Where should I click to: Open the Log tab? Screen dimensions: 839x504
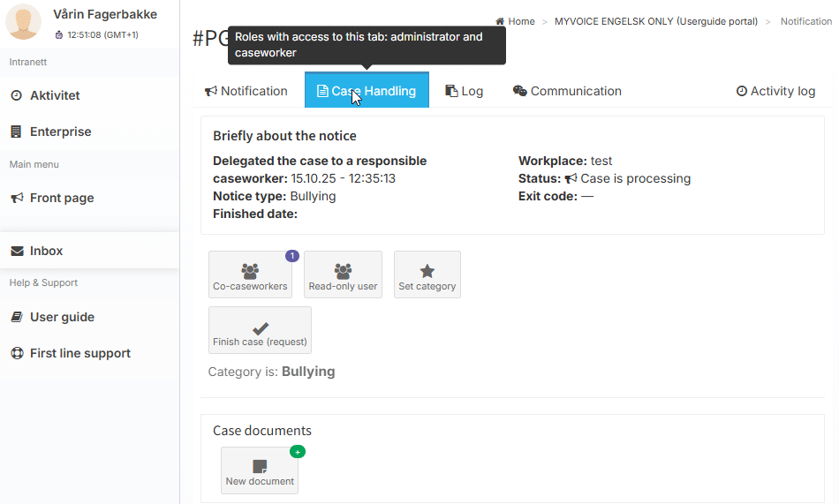click(464, 91)
